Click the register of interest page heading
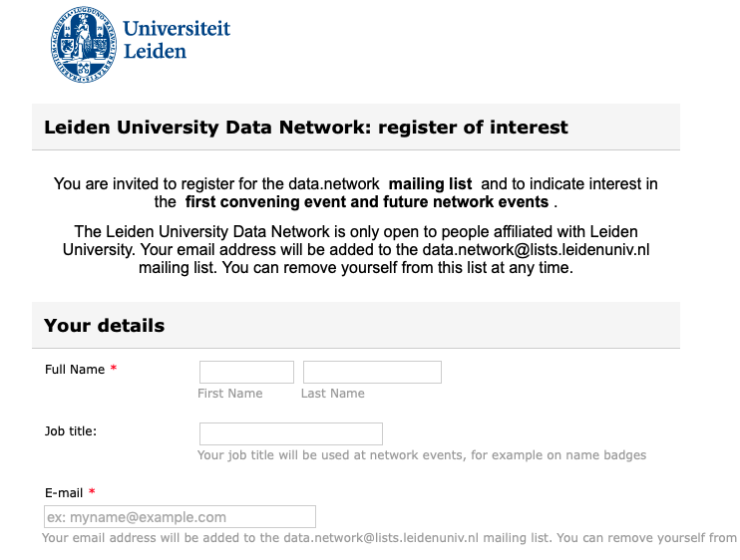Screen dimensions: 740x560 [306, 128]
